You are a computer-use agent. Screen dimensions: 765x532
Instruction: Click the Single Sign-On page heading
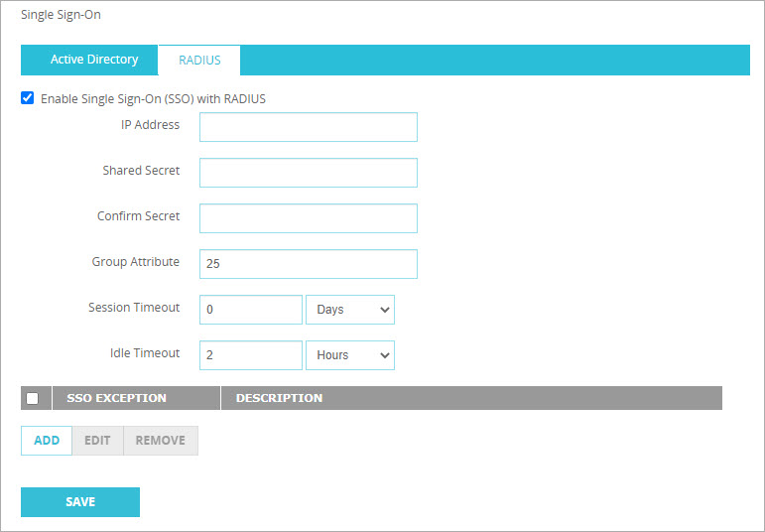coord(61,15)
